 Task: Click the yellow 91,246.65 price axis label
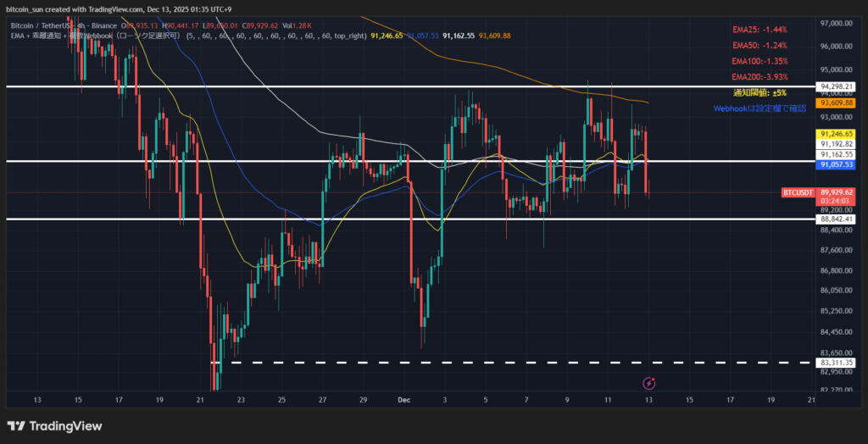click(836, 134)
